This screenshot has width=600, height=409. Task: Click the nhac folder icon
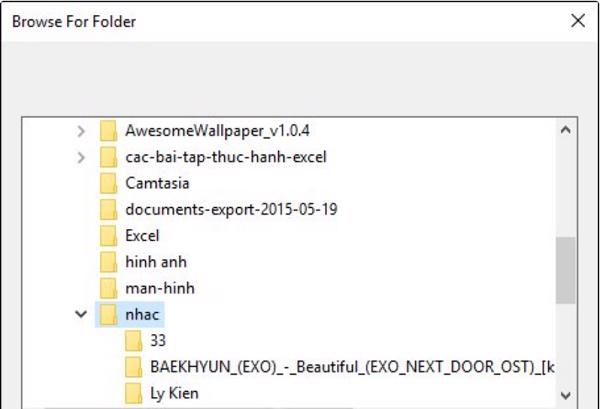(109, 315)
